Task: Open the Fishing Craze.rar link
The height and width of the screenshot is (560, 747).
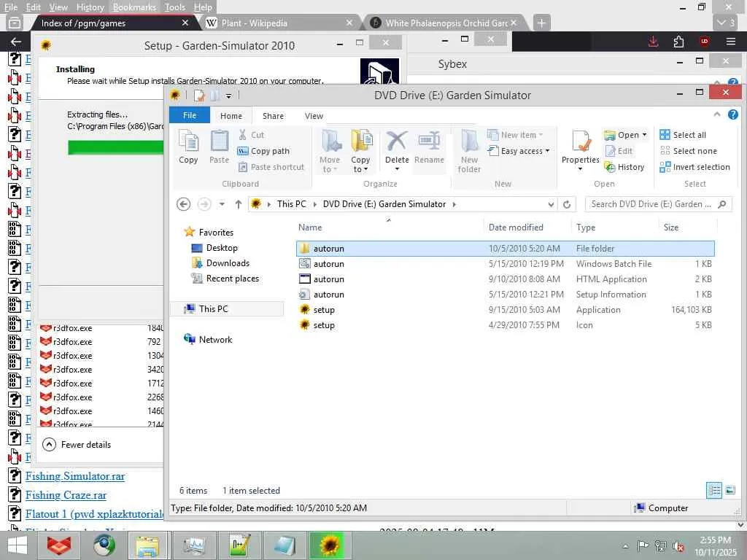Action: [x=66, y=495]
